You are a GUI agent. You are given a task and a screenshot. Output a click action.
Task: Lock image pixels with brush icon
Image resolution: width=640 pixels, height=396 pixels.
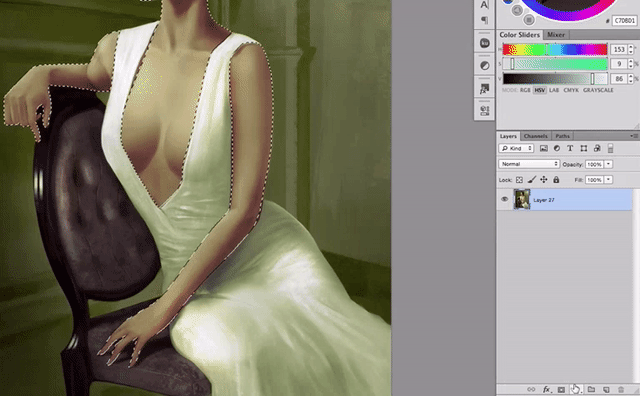coord(531,180)
